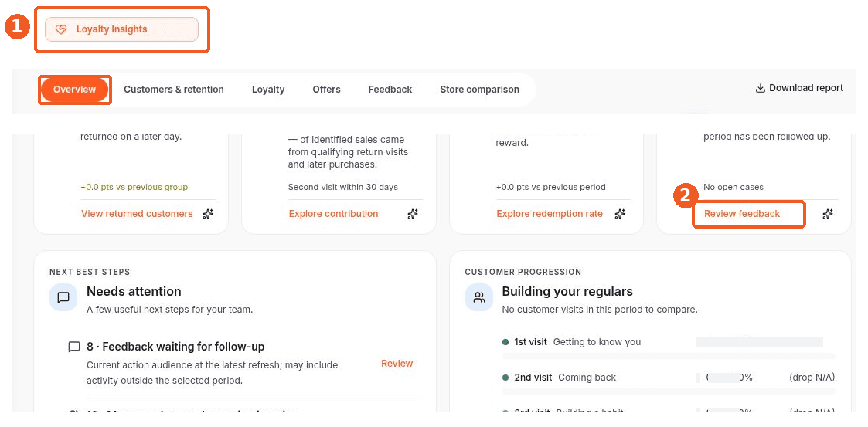Switch to Customers & retention tab
Screen dimensions: 868x427
174,90
